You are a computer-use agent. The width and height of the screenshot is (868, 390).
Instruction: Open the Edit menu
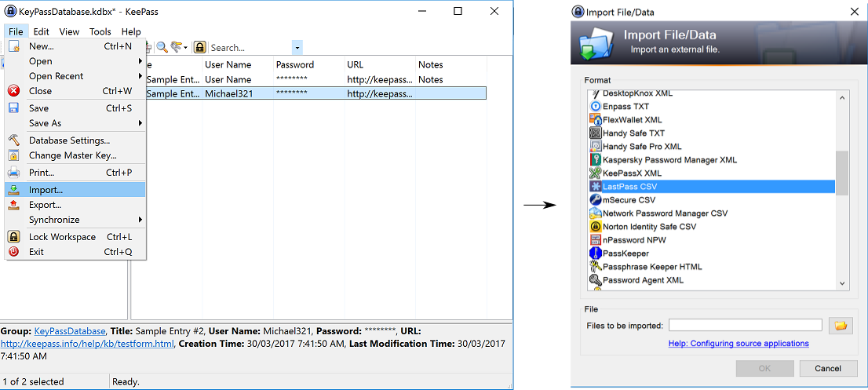point(42,31)
